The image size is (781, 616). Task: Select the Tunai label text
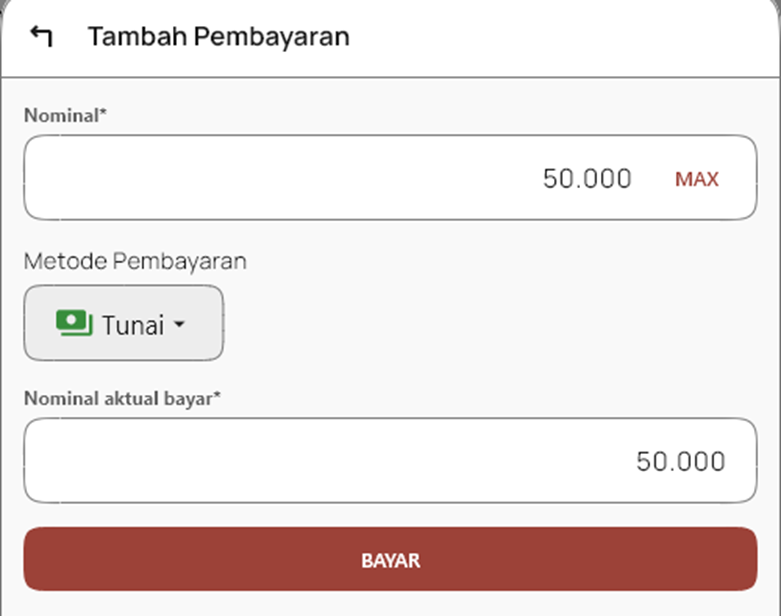coord(132,324)
